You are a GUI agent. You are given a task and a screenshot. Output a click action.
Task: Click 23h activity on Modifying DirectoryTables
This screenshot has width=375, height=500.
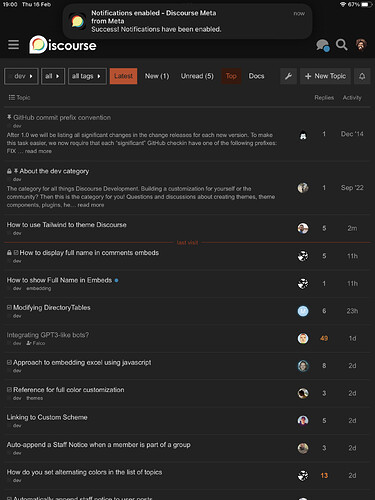[352, 311]
